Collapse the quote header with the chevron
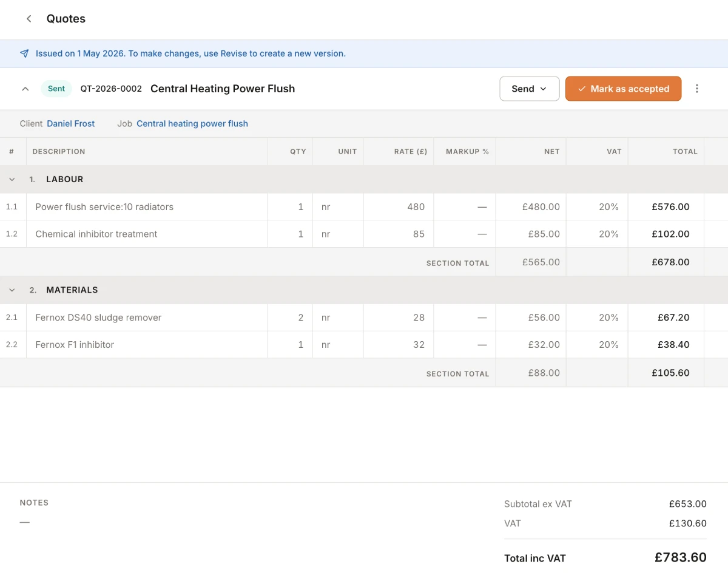 click(25, 89)
